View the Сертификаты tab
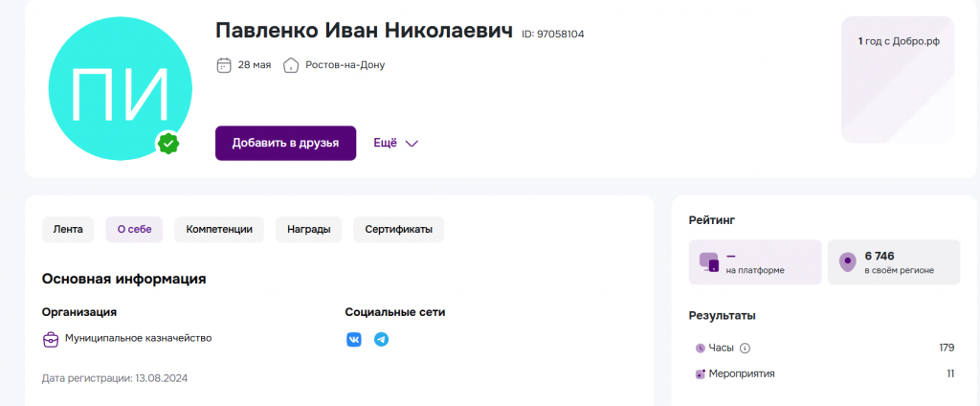This screenshot has width=980, height=406. 398,230
